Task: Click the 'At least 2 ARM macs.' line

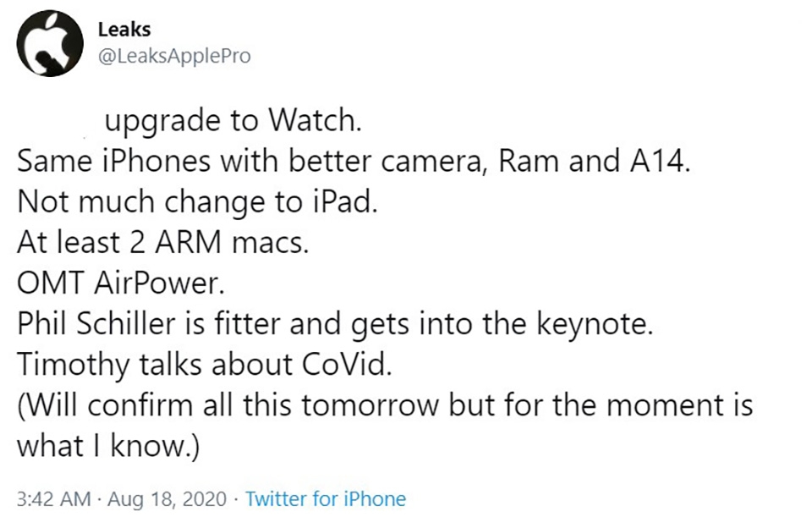Action: click(x=162, y=243)
